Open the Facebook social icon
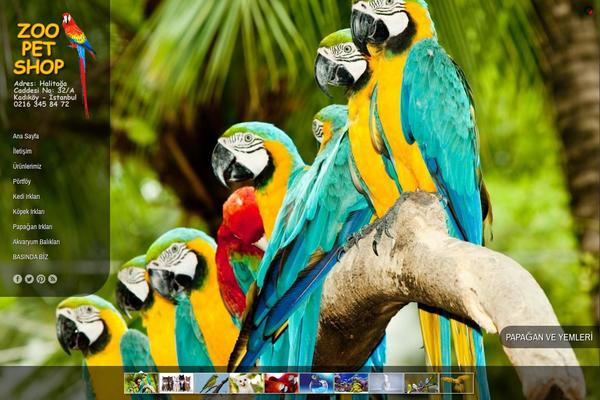The height and width of the screenshot is (400, 600). pos(17,279)
